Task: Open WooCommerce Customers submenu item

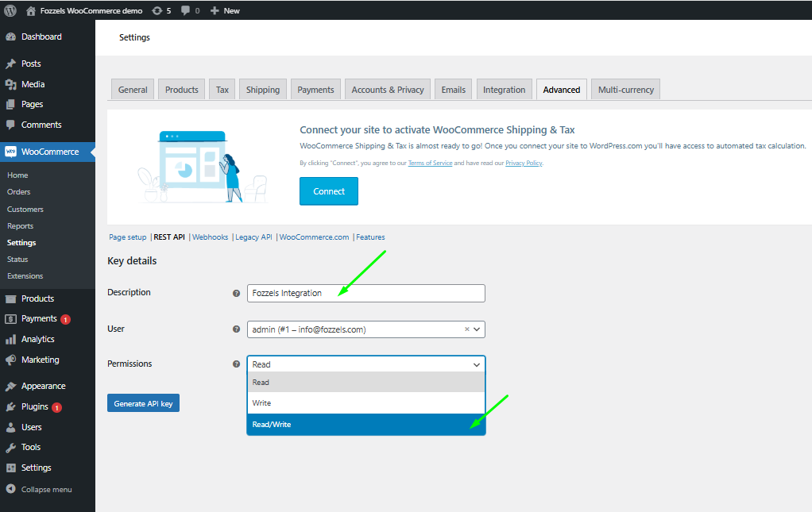Action: coord(25,210)
